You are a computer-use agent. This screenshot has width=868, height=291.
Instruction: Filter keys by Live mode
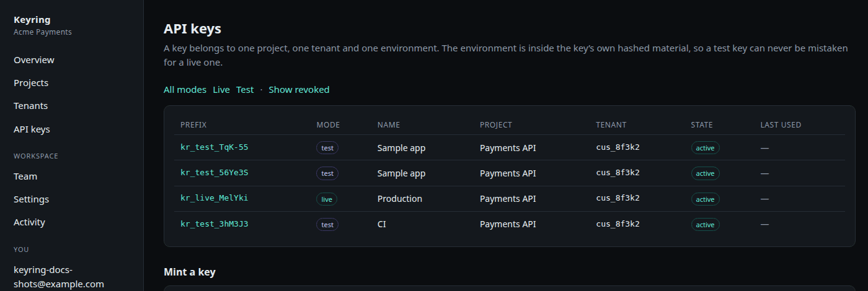coord(221,90)
